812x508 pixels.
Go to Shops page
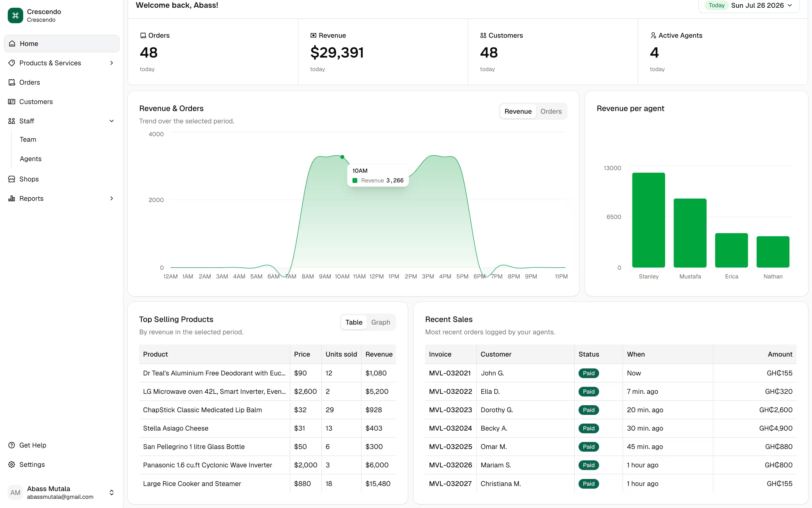tap(29, 179)
